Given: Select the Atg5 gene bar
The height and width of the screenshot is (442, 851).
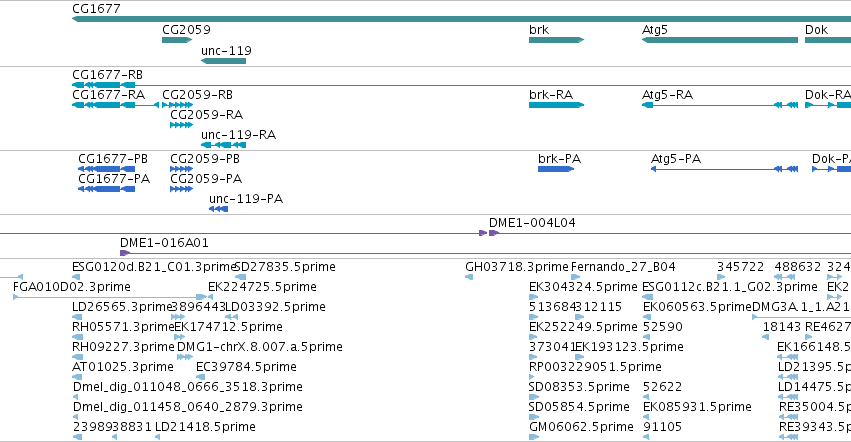Looking at the screenshot, I should 720,40.
